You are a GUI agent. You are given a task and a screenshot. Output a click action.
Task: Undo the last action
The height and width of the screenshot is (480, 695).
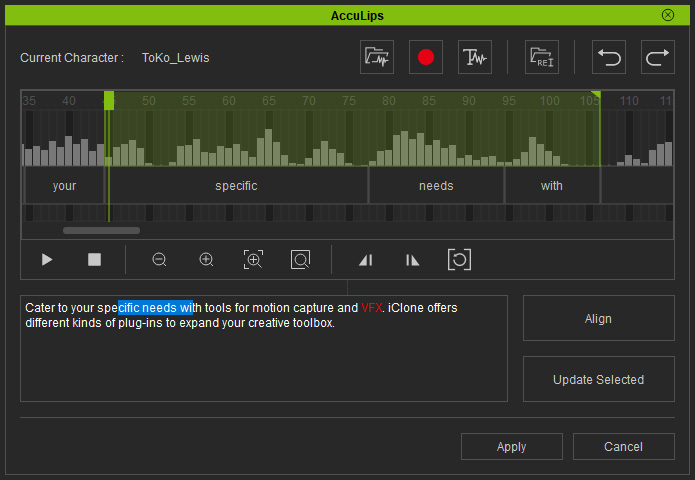tap(609, 58)
